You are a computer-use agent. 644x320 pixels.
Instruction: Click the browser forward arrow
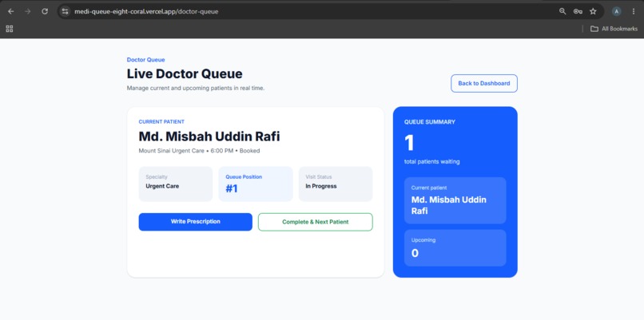tap(28, 11)
